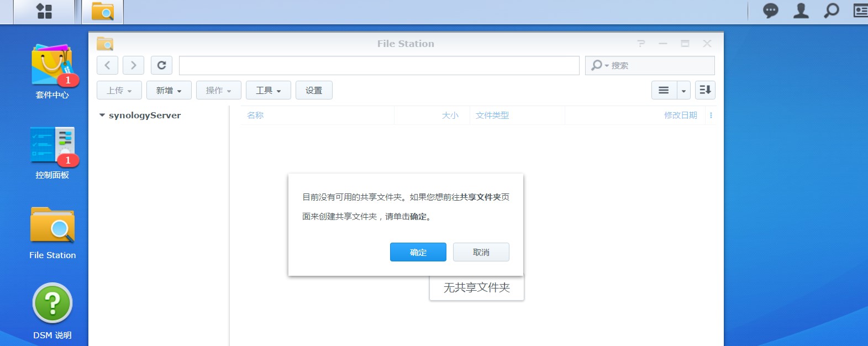The image size is (868, 346).
Task: Open File Station help question mark
Action: click(x=641, y=43)
